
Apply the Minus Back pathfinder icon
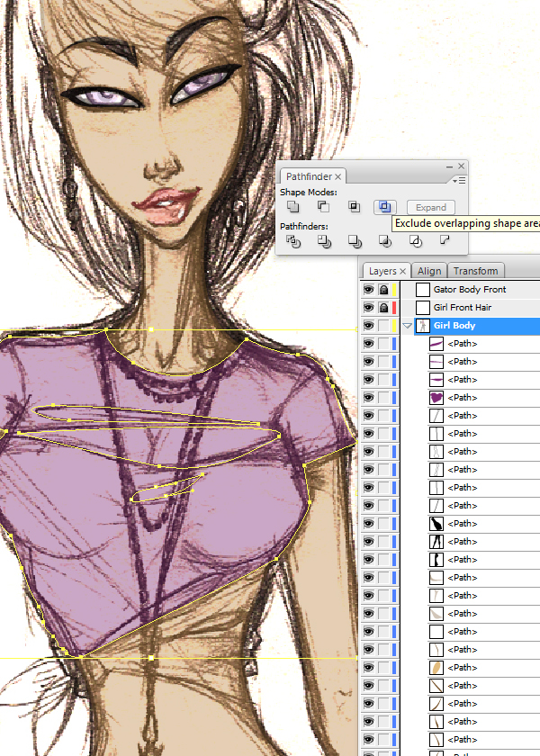[x=445, y=239]
